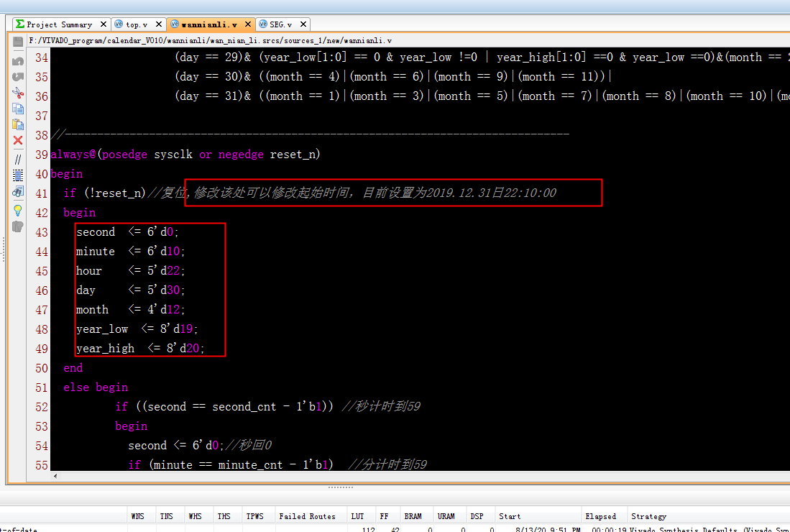Click the URAM column header

446,516
